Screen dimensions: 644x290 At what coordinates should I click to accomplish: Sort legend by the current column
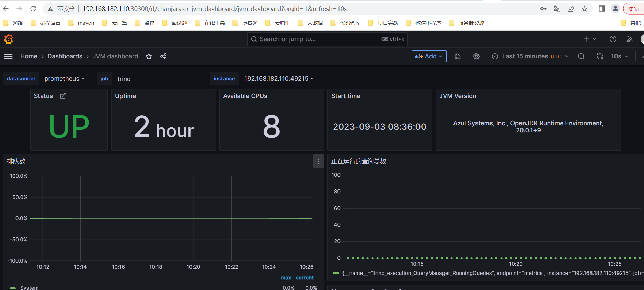coord(304,278)
